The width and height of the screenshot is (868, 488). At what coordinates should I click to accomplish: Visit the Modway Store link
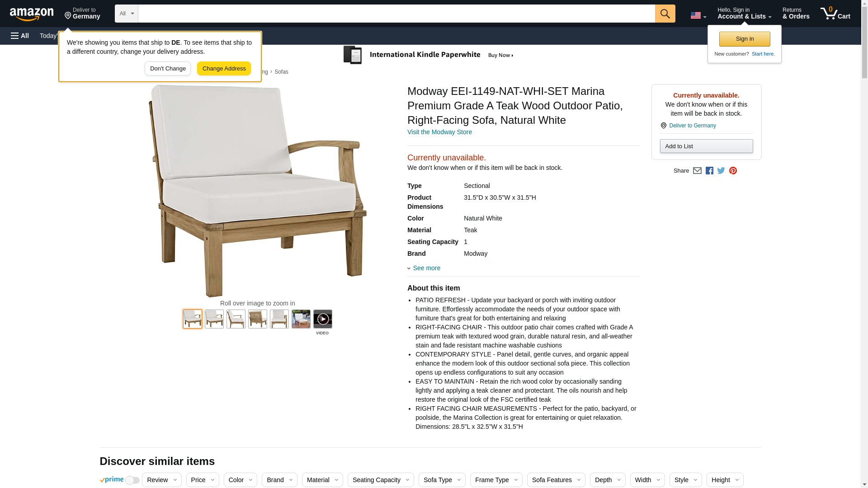point(439,132)
